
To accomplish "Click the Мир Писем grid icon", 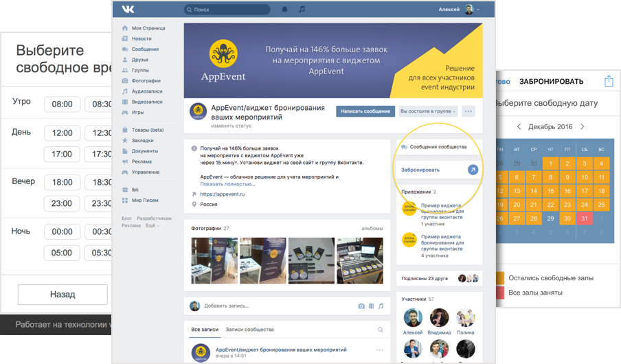I will (x=125, y=201).
